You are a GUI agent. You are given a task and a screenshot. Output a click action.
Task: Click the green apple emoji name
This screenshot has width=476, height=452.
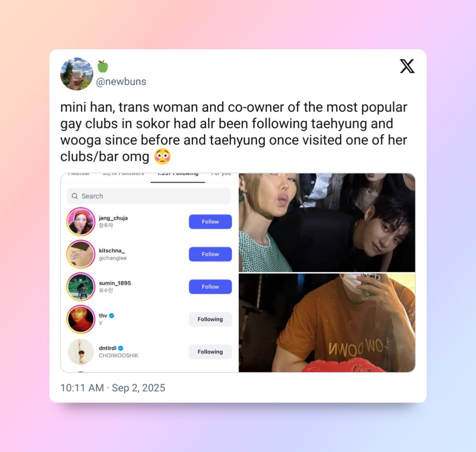pos(102,67)
